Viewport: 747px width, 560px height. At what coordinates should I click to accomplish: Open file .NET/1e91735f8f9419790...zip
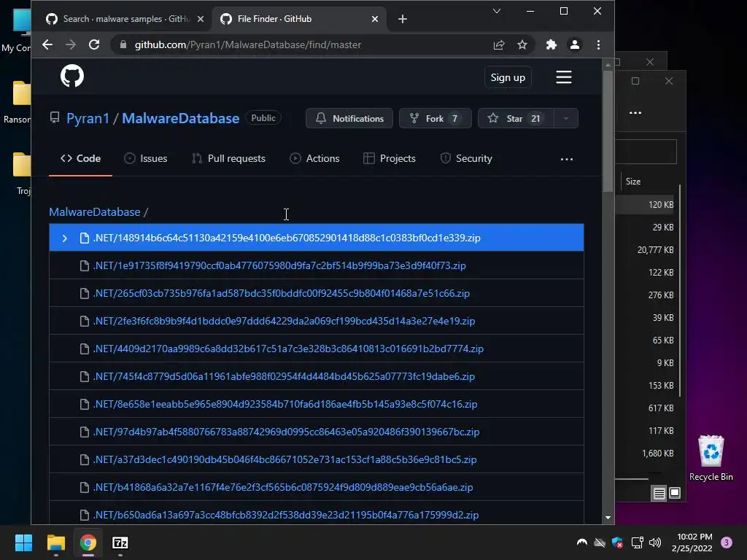tap(317, 265)
